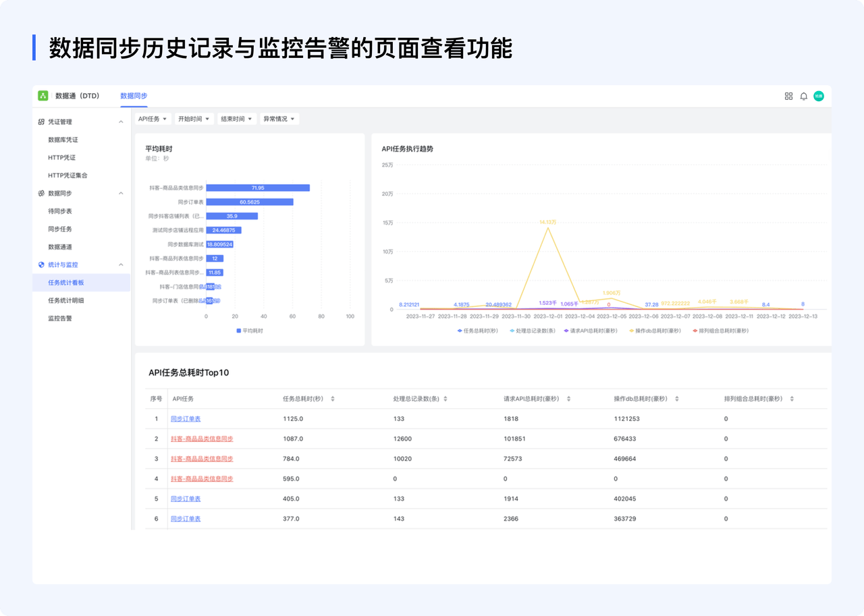The width and height of the screenshot is (864, 616).
Task: Click the 数据同步 sidebar section icon
Action: pyautogui.click(x=41, y=194)
